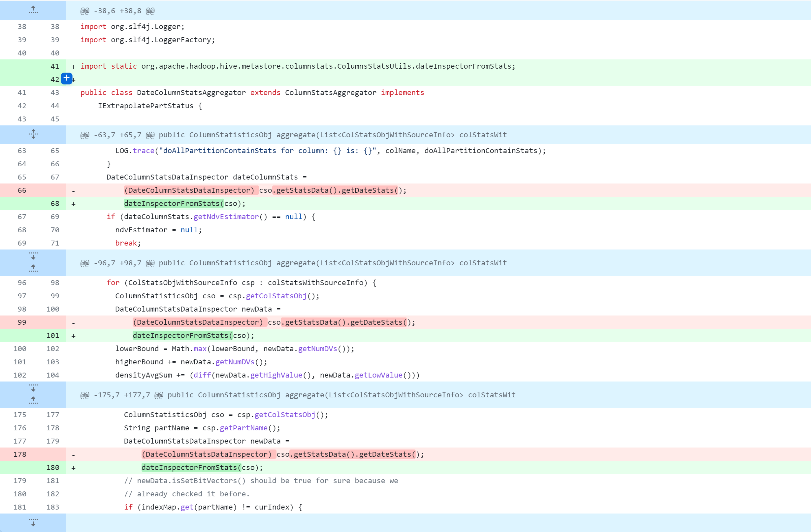This screenshot has height=532, width=811.
Task: Select the closing brace on new line 66
Action: [x=109, y=164]
